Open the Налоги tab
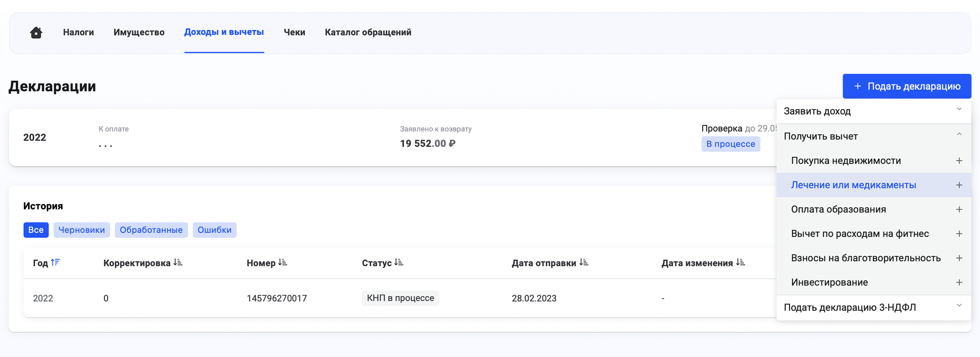980x357 pixels. (78, 32)
